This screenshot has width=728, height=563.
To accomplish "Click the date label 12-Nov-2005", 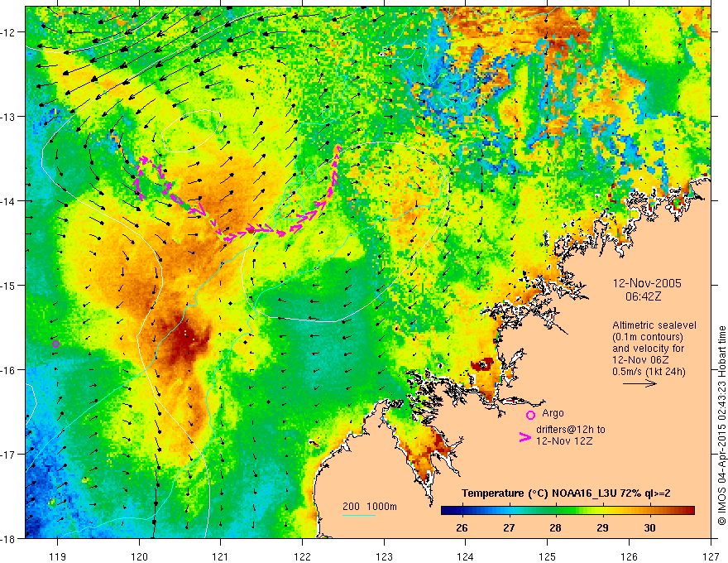I will pyautogui.click(x=647, y=283).
